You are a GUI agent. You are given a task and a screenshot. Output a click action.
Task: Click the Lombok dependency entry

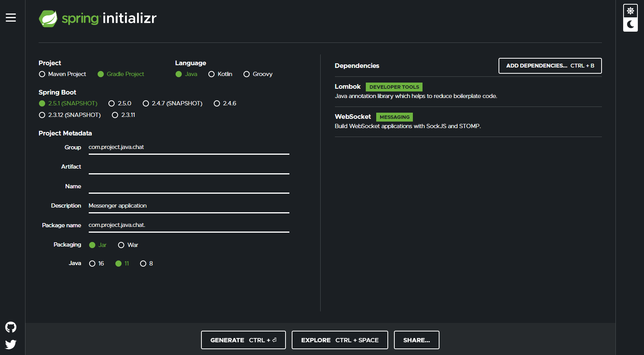(x=468, y=91)
